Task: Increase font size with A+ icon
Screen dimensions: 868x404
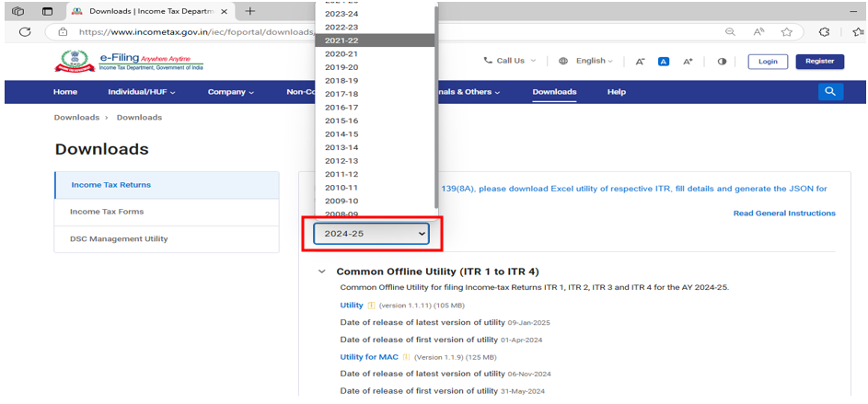Action: coord(688,62)
